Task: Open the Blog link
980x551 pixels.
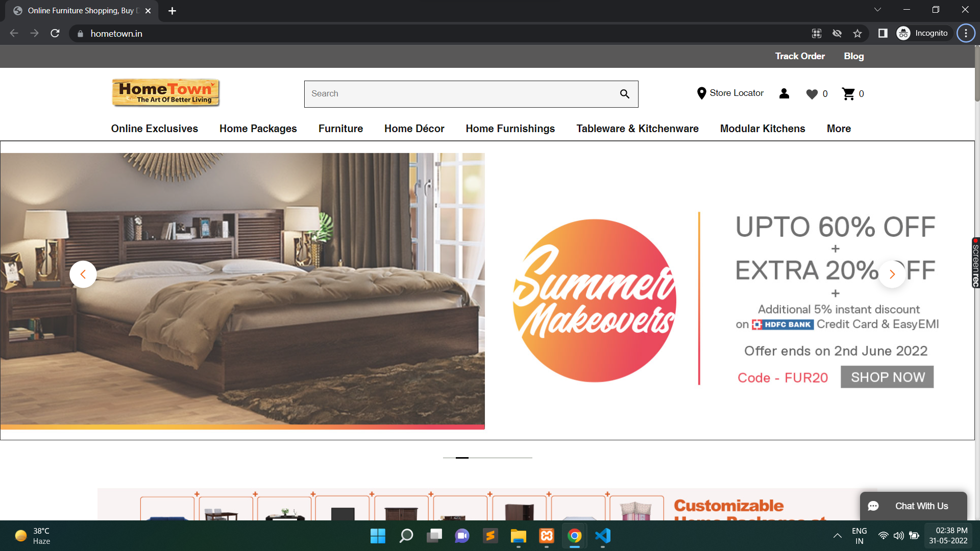Action: (x=853, y=56)
